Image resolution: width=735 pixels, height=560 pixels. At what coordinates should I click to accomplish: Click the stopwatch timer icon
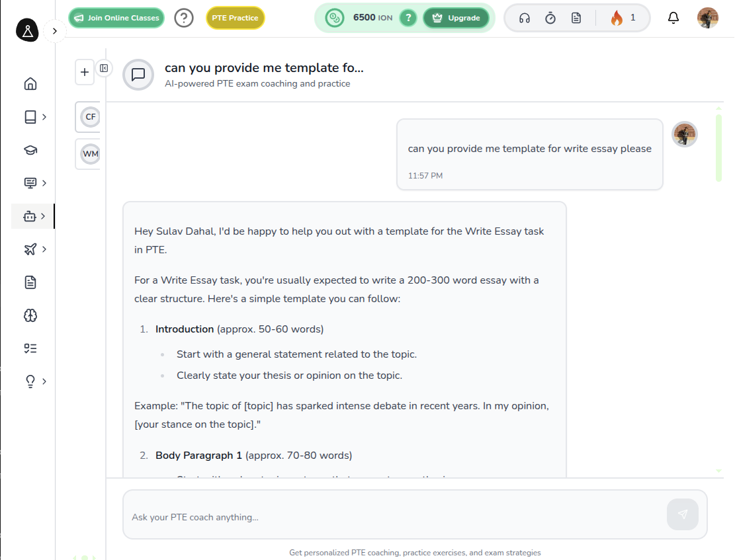click(x=550, y=18)
